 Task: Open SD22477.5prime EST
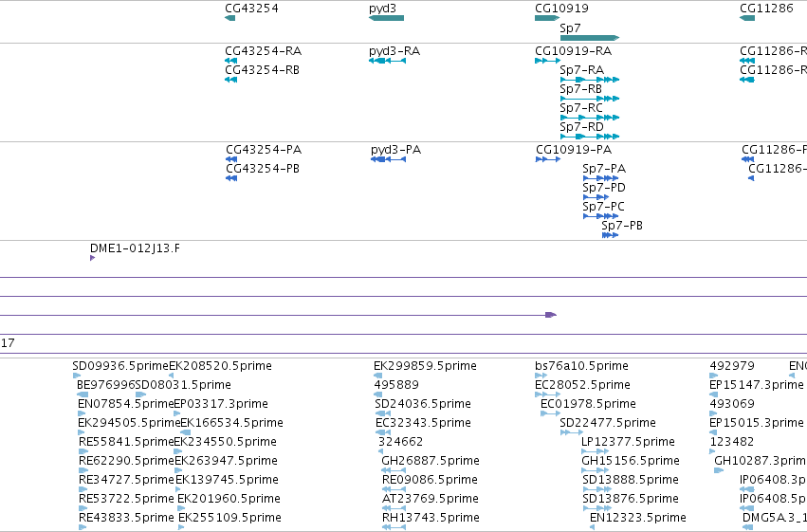point(608,424)
